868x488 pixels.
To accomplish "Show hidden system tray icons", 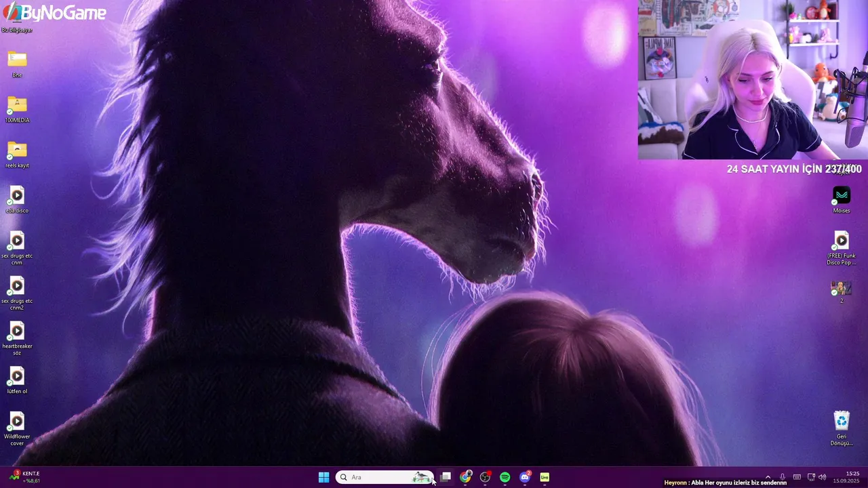I will pos(768,477).
